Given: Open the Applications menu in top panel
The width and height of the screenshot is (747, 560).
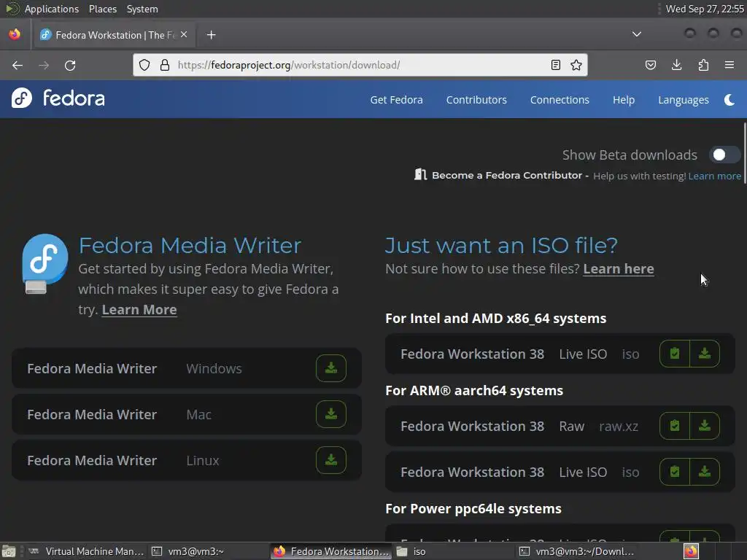Looking at the screenshot, I should click(52, 9).
